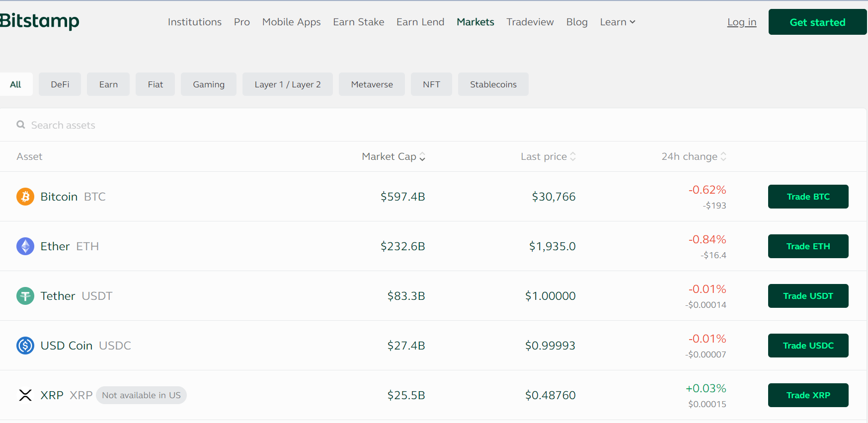
Task: Click Trade ETH button
Action: [x=808, y=246]
